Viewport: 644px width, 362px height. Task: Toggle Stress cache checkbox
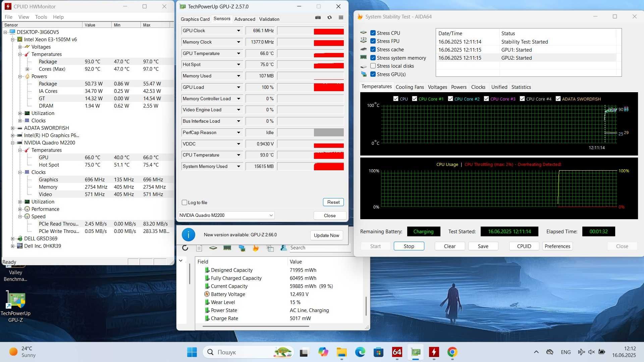click(373, 49)
